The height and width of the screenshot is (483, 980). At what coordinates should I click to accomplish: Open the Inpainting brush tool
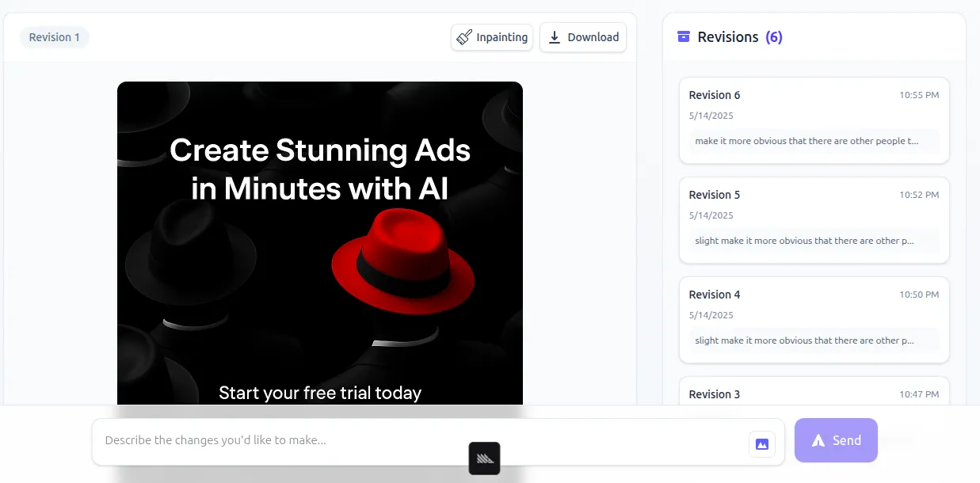pyautogui.click(x=492, y=37)
